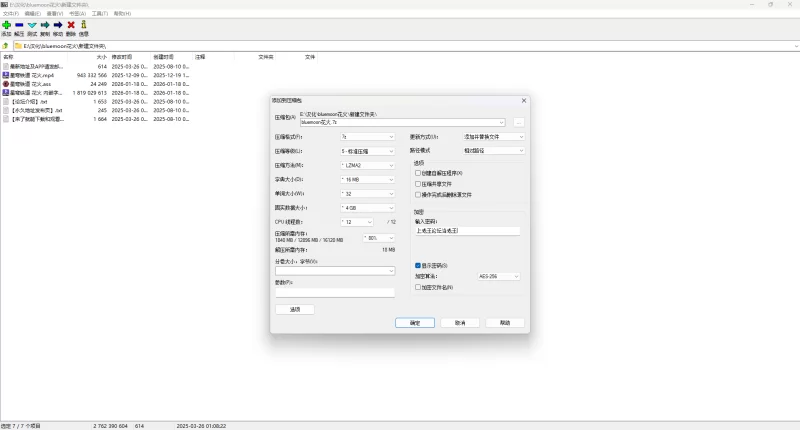The height and width of the screenshot is (430, 800).
Task: Go up one folder level icon
Action: (x=5, y=46)
